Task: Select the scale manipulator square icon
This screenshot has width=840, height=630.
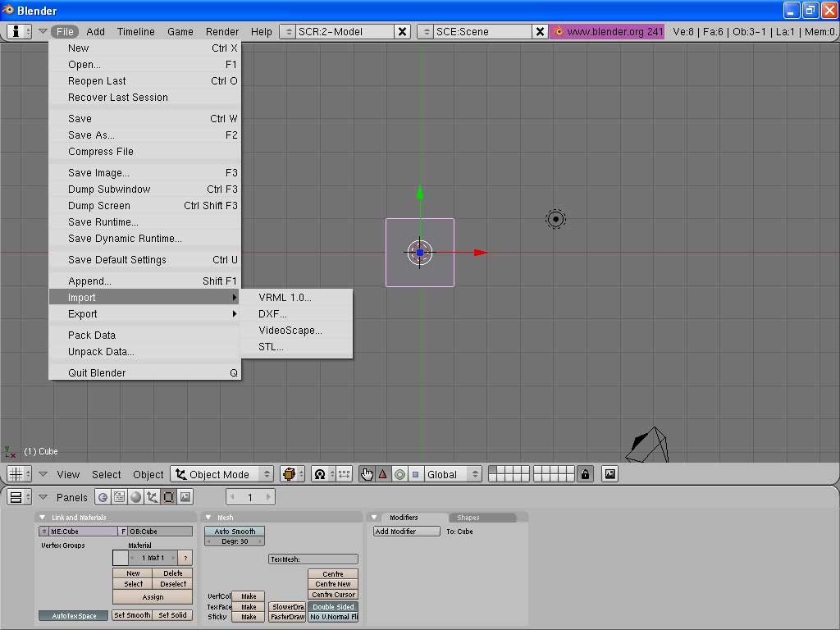Action: click(416, 474)
